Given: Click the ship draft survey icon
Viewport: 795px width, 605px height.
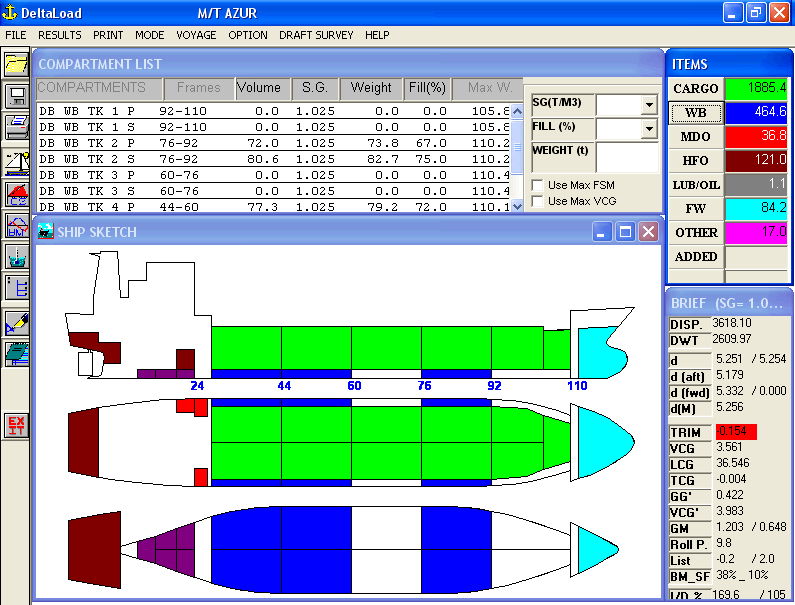Looking at the screenshot, I should click(x=16, y=257).
